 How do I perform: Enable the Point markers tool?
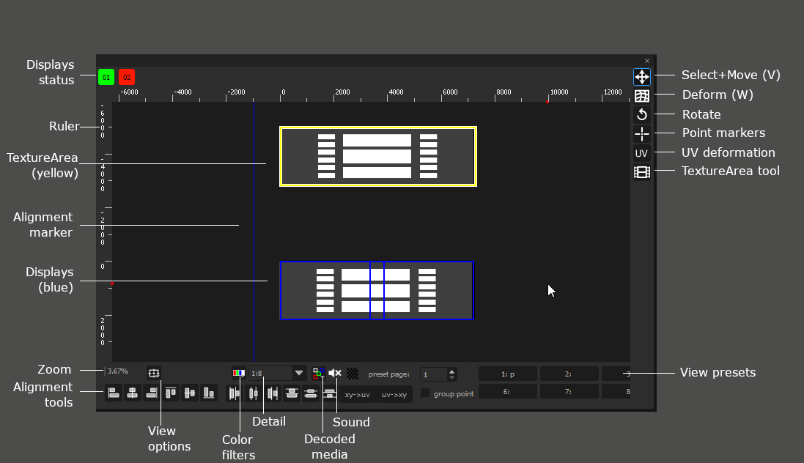642,134
